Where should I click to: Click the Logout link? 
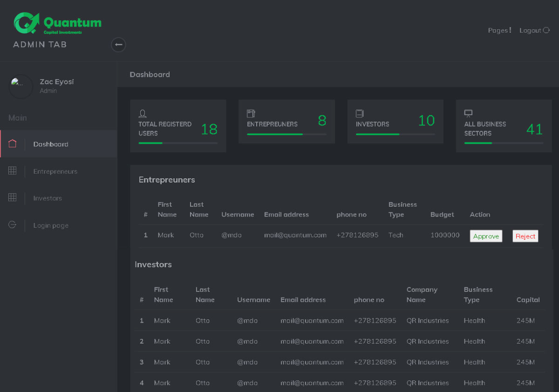534,30
